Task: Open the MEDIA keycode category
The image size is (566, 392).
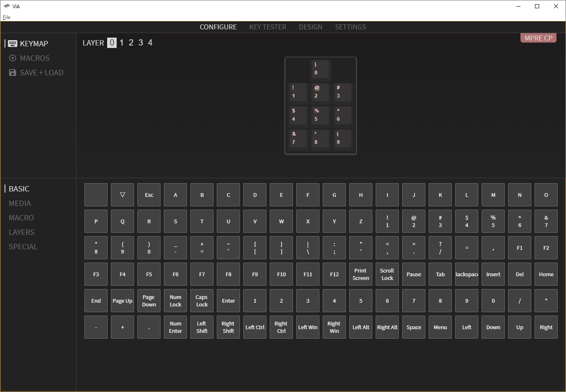Action: tap(20, 203)
